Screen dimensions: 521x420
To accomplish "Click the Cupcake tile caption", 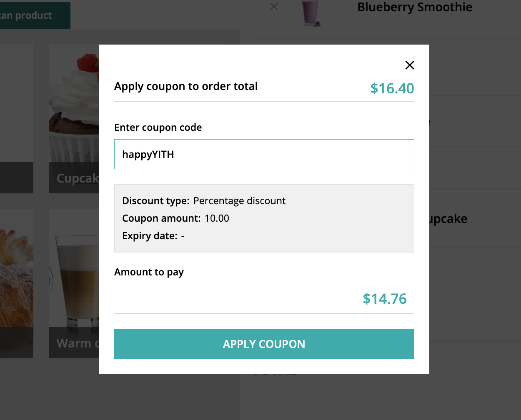I will pyautogui.click(x=78, y=178).
